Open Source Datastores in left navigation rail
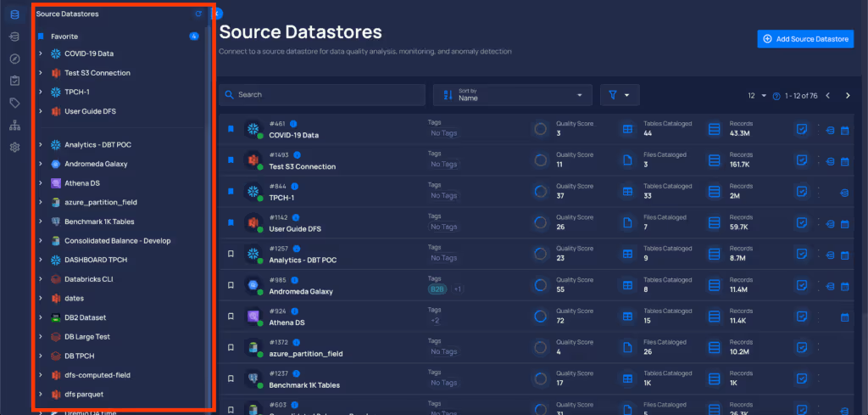This screenshot has width=868, height=415. [x=14, y=14]
